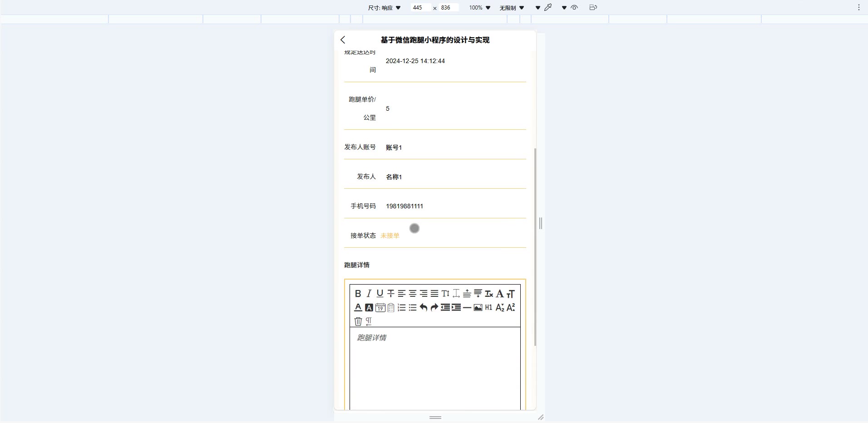This screenshot has width=868, height=423.
Task: Open dropdown arrow beside the eye icon
Action: (564, 8)
